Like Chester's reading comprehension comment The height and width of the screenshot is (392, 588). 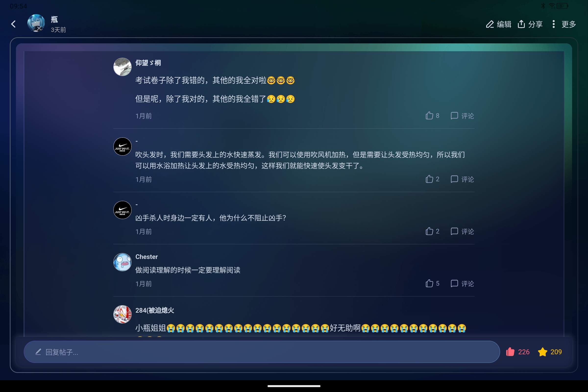432,283
